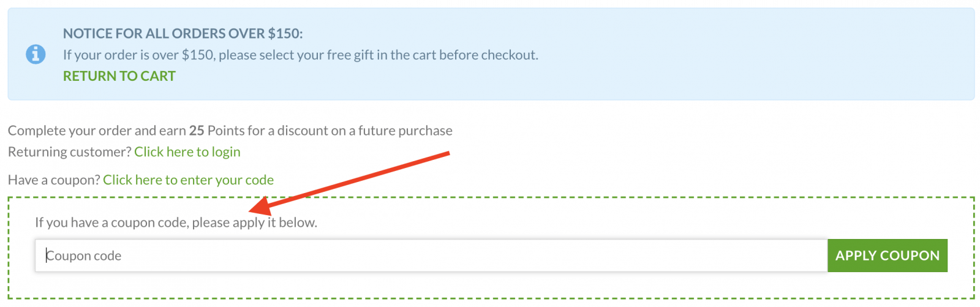Open the 'Click here to login' link
The width and height of the screenshot is (980, 307).
pos(187,152)
